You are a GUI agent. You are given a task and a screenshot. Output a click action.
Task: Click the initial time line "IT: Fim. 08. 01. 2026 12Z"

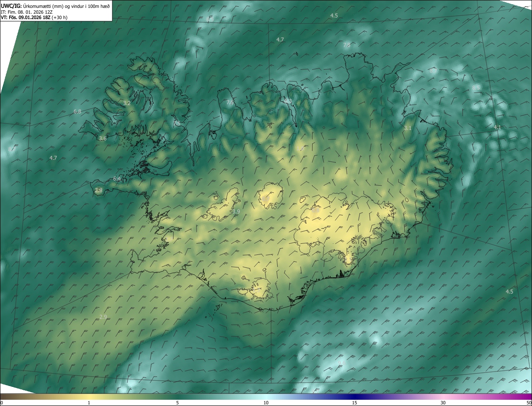27,12
